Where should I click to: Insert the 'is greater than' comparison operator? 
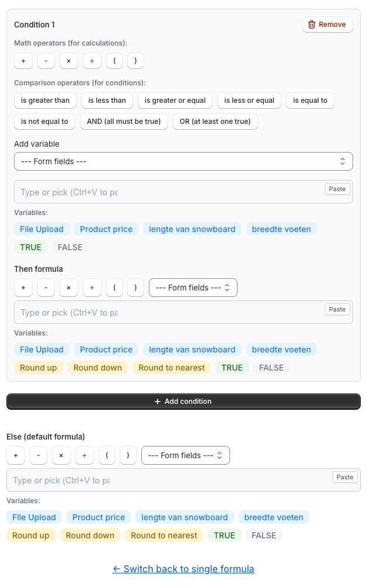pos(45,101)
